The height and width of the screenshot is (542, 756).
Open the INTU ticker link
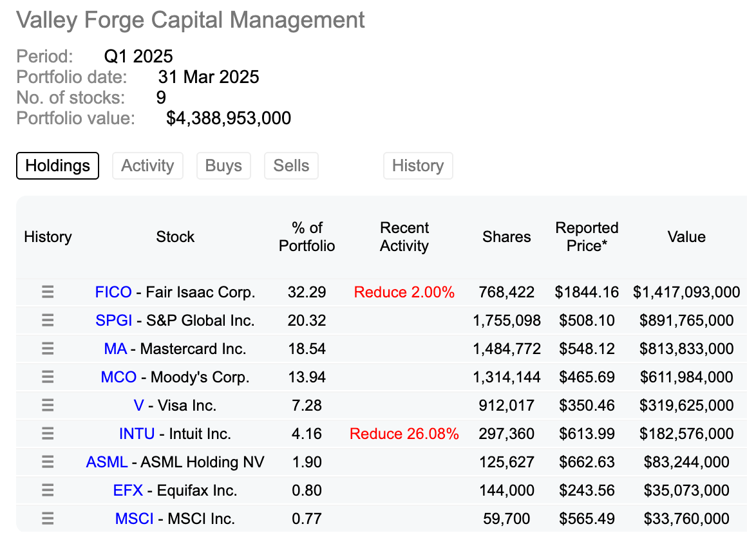pyautogui.click(x=137, y=434)
